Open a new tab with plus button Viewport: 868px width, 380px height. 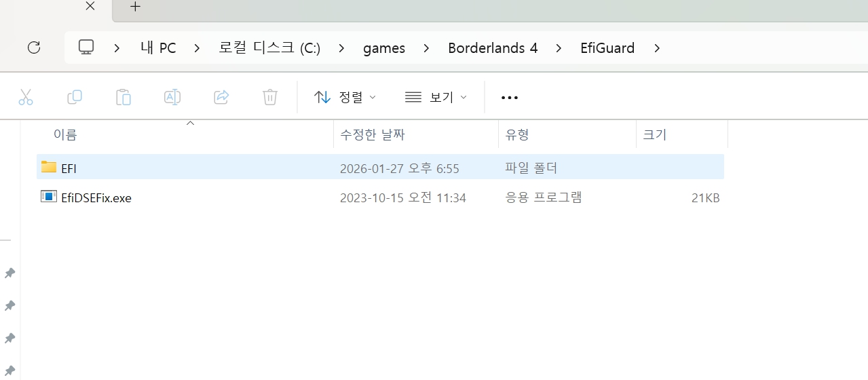click(135, 7)
